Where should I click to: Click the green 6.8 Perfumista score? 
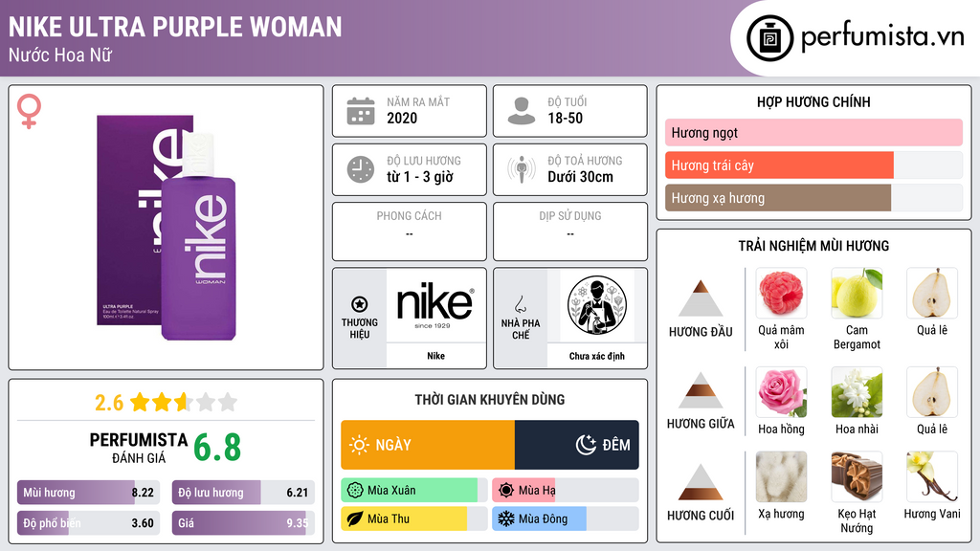[217, 448]
